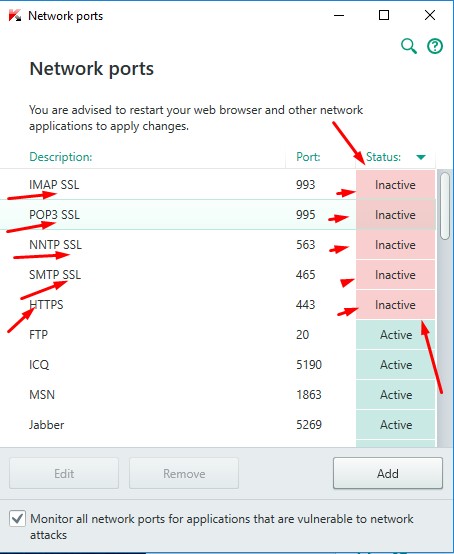Maximize the Network ports window
454x554 pixels.
coord(384,15)
